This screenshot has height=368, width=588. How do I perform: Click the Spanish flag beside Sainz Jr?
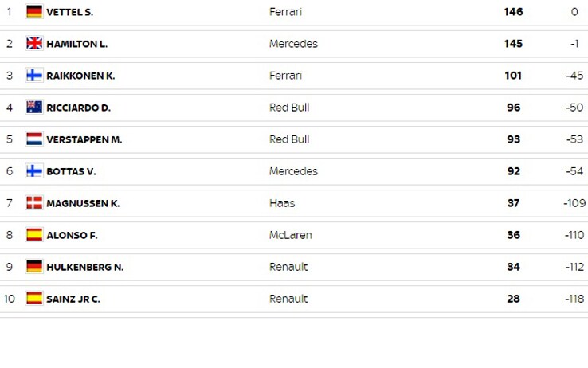tap(34, 298)
